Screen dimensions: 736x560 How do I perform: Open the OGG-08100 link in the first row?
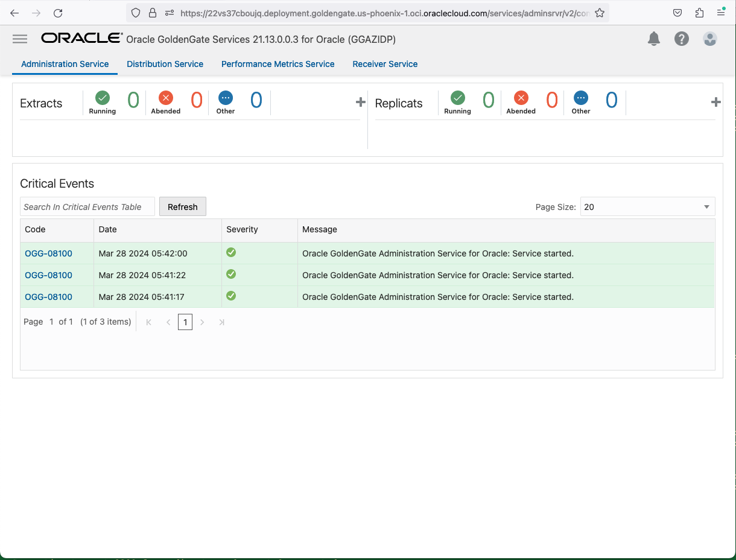[48, 253]
